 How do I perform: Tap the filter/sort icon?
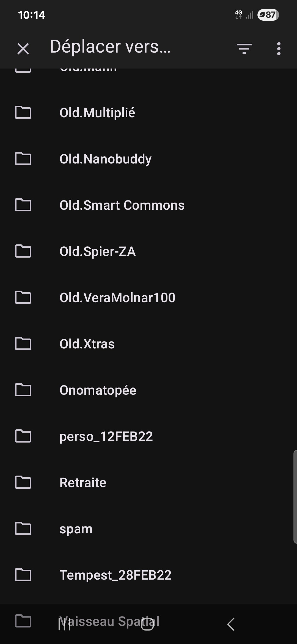pyautogui.click(x=244, y=49)
